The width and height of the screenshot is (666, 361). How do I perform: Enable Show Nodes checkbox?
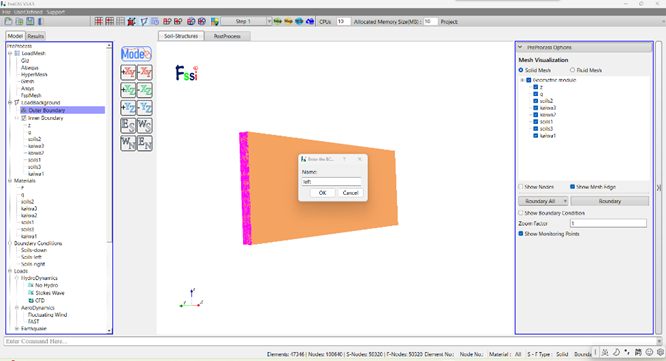pos(521,187)
